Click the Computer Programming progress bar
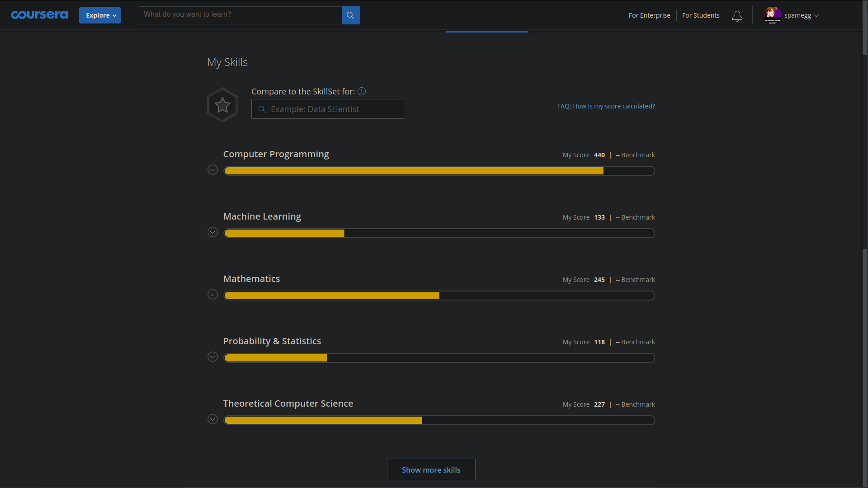 click(439, 171)
